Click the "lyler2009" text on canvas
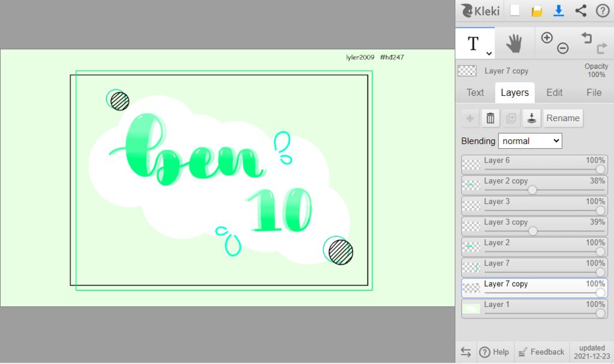 tap(360, 57)
